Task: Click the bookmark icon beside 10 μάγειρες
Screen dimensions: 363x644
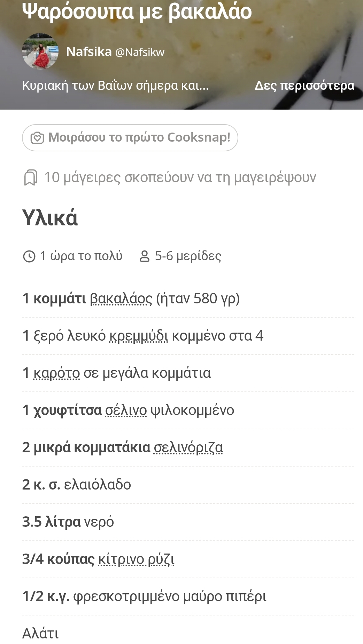Action: point(30,178)
